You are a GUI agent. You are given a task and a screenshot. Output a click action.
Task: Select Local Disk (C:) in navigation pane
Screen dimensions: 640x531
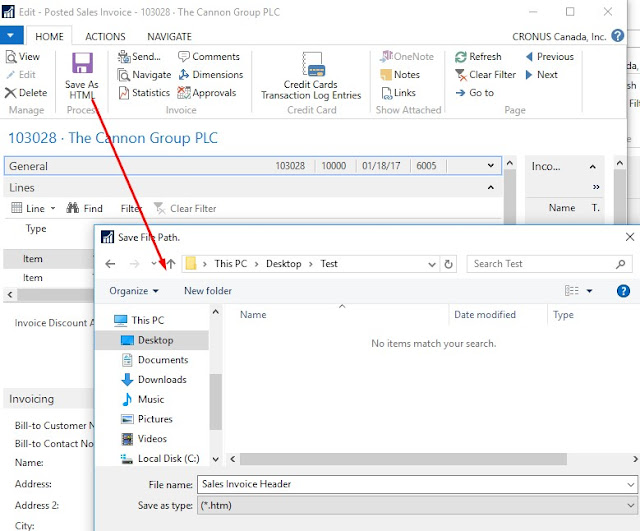pyautogui.click(x=160, y=458)
